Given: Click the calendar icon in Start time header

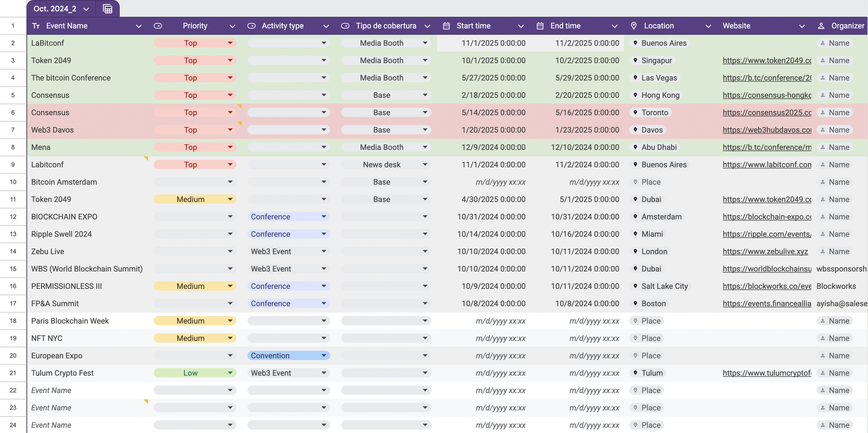Looking at the screenshot, I should (x=446, y=26).
